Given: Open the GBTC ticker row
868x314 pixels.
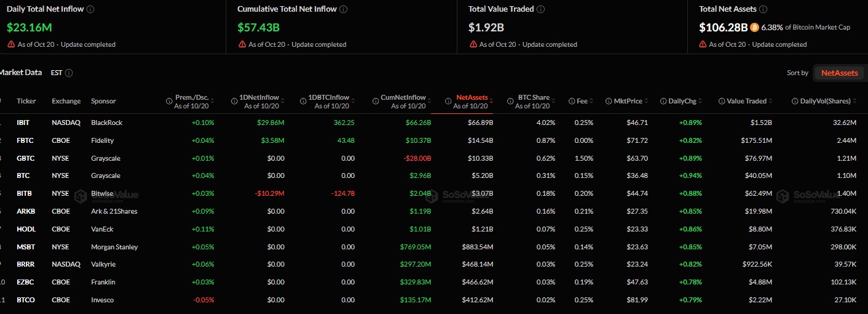Looking at the screenshot, I should point(26,158).
